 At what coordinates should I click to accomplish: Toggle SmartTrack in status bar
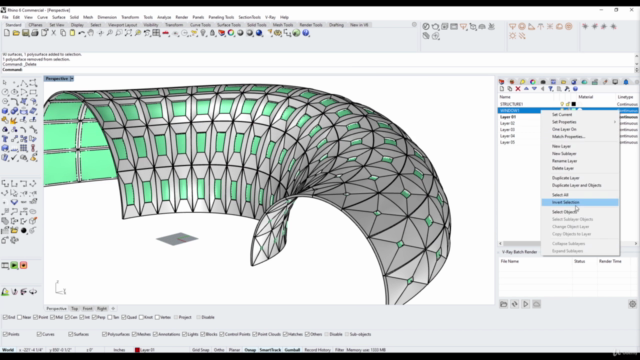click(x=270, y=350)
